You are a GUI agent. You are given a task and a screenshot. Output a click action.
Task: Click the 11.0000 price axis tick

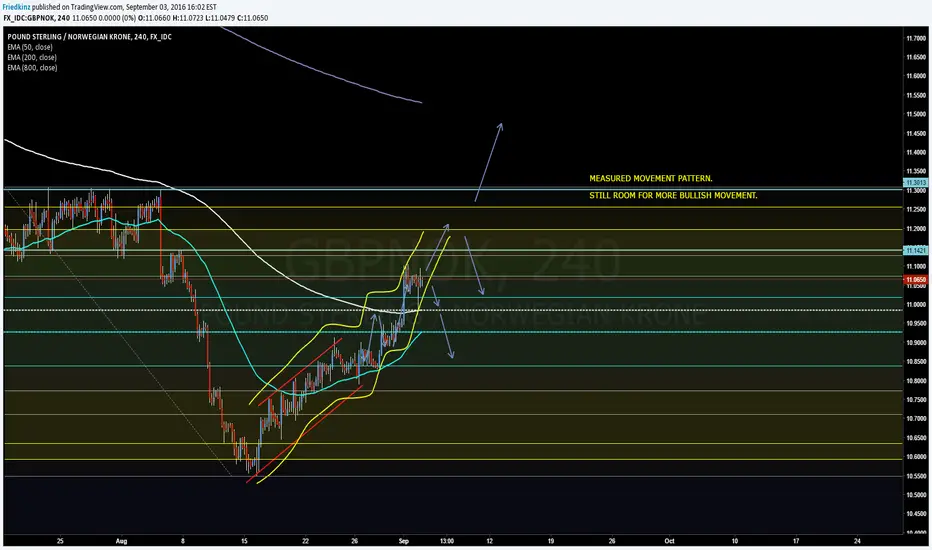coord(916,304)
